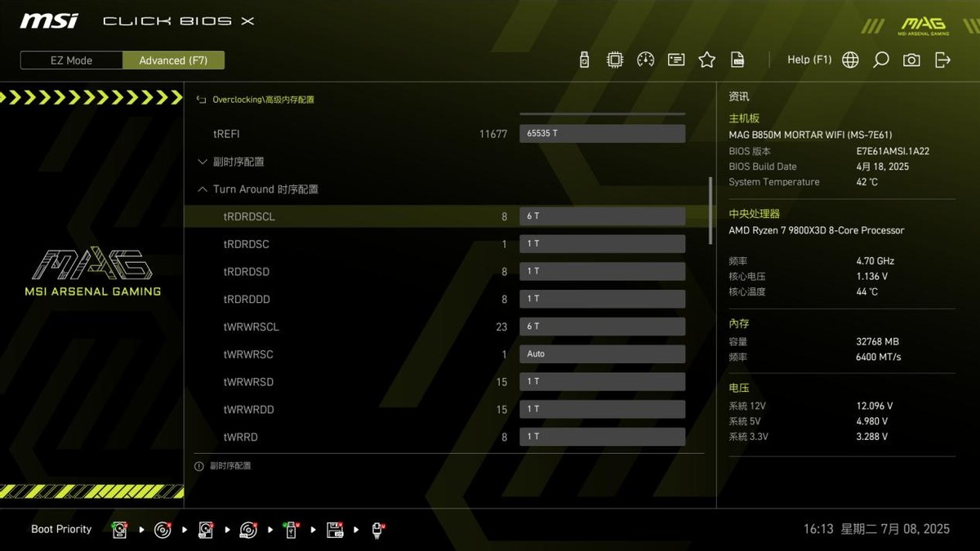Viewport: 980px width, 551px height.
Task: Open the board explorer card icon
Action: [676, 60]
